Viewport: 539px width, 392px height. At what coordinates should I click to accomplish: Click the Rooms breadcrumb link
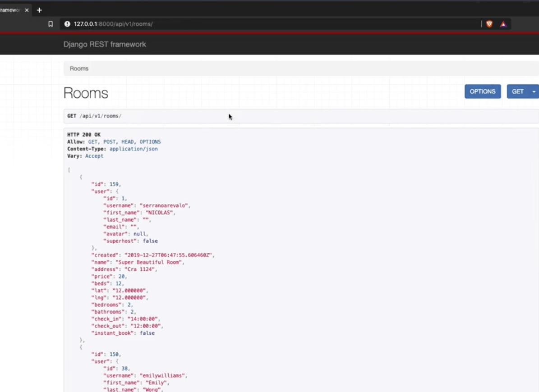coord(79,68)
